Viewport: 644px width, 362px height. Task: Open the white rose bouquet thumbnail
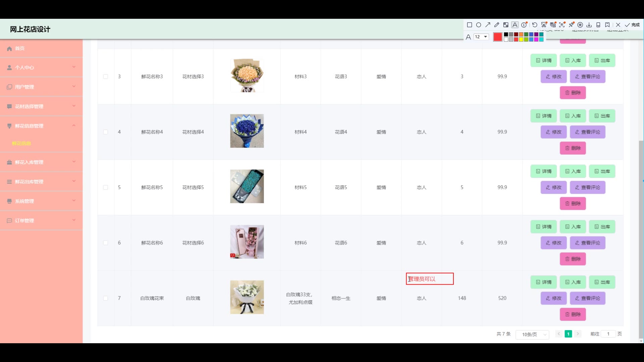247,297
